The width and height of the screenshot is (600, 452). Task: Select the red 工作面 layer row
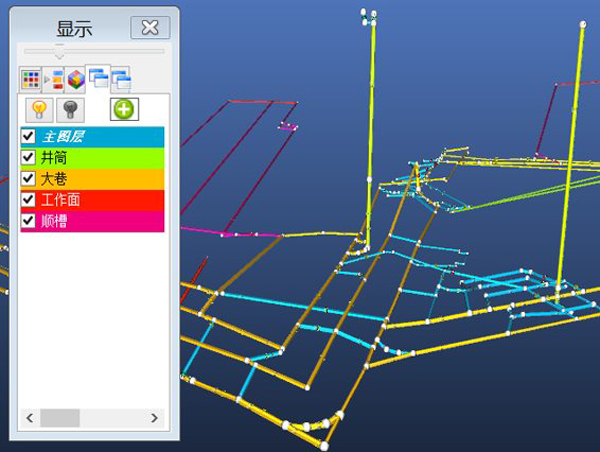pos(92,200)
